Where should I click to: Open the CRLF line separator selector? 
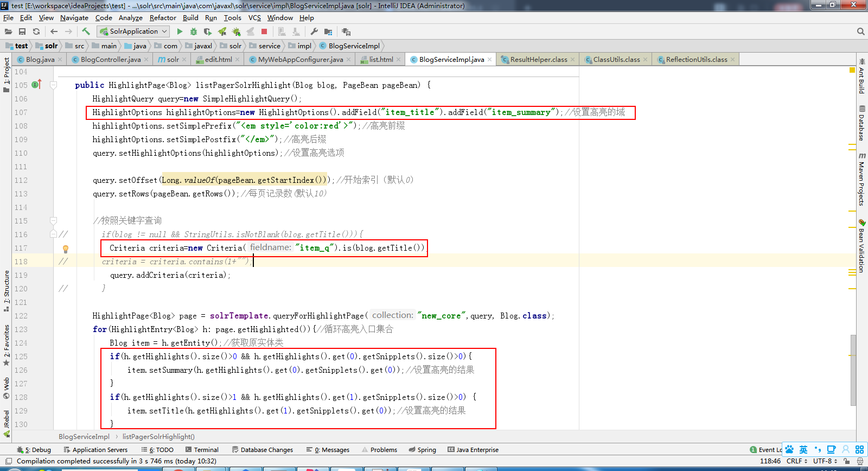(x=797, y=461)
